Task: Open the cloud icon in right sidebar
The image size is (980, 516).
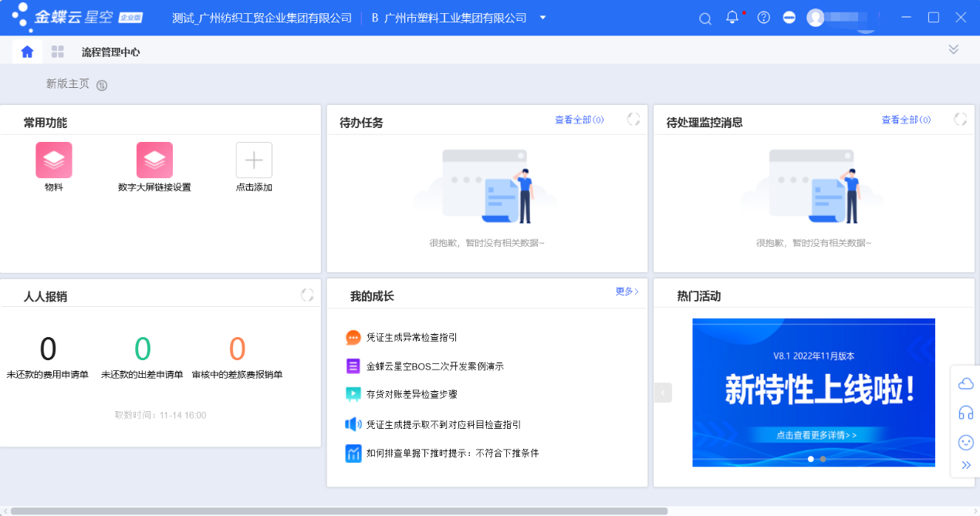Action: (x=965, y=383)
